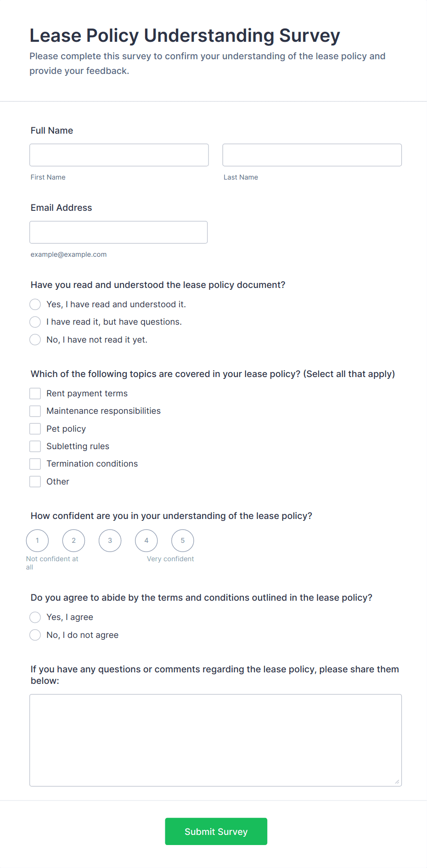Image resolution: width=427 pixels, height=868 pixels.
Task: Choose confidence level 4
Action: point(146,541)
